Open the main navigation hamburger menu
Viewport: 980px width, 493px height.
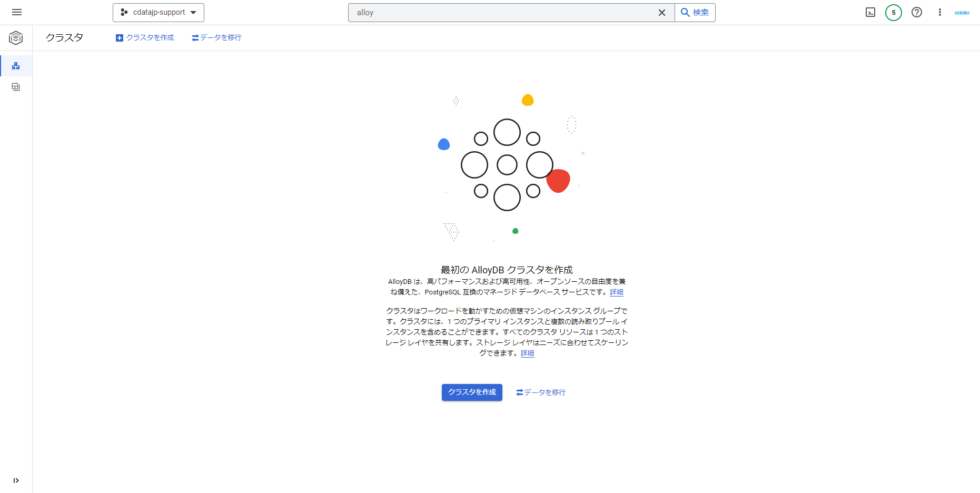(x=17, y=12)
